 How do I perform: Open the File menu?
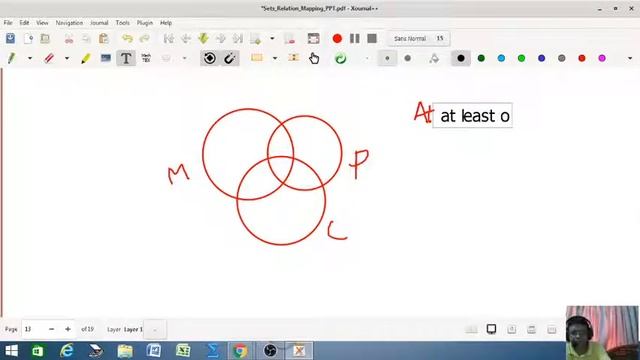point(8,23)
